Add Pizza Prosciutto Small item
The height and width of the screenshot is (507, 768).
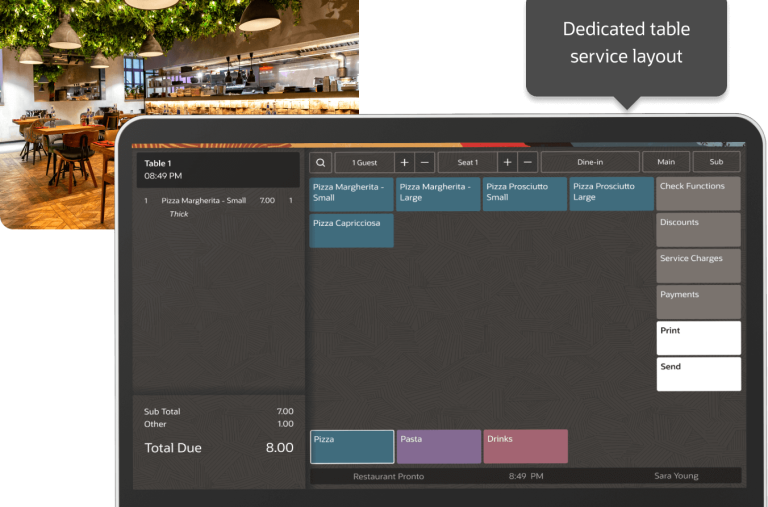coord(524,194)
